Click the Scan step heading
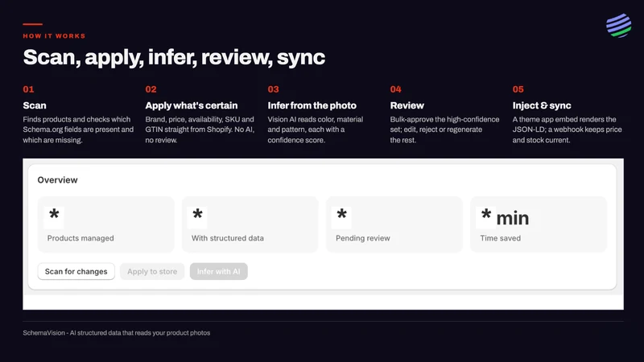644x362 pixels. [x=35, y=105]
